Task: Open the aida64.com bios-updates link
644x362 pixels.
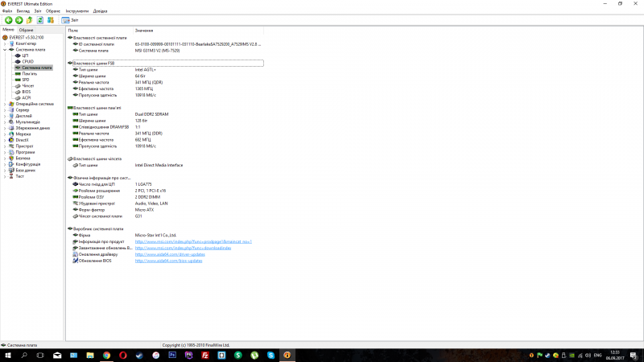Action: [x=169, y=261]
